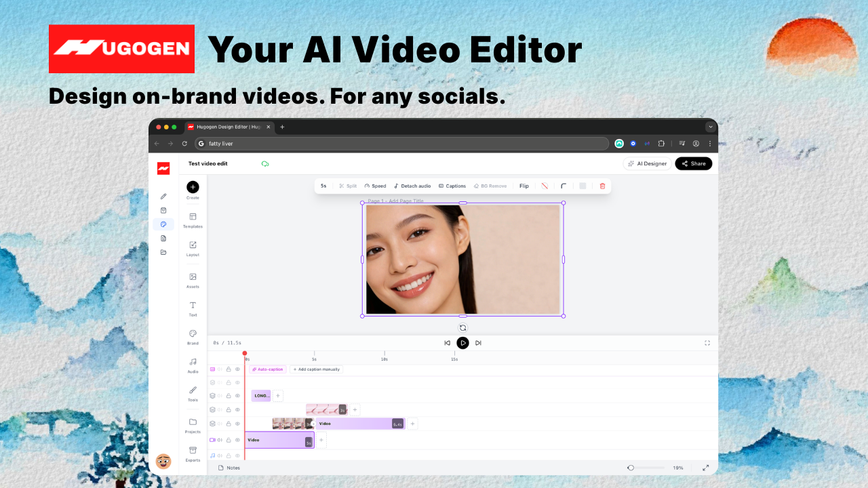Image resolution: width=868 pixels, height=488 pixels.
Task: Click Add caption manually
Action: (x=316, y=369)
